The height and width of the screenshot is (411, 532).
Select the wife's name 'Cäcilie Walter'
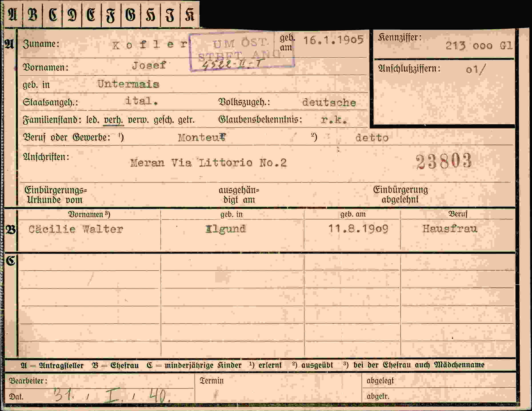click(76, 229)
